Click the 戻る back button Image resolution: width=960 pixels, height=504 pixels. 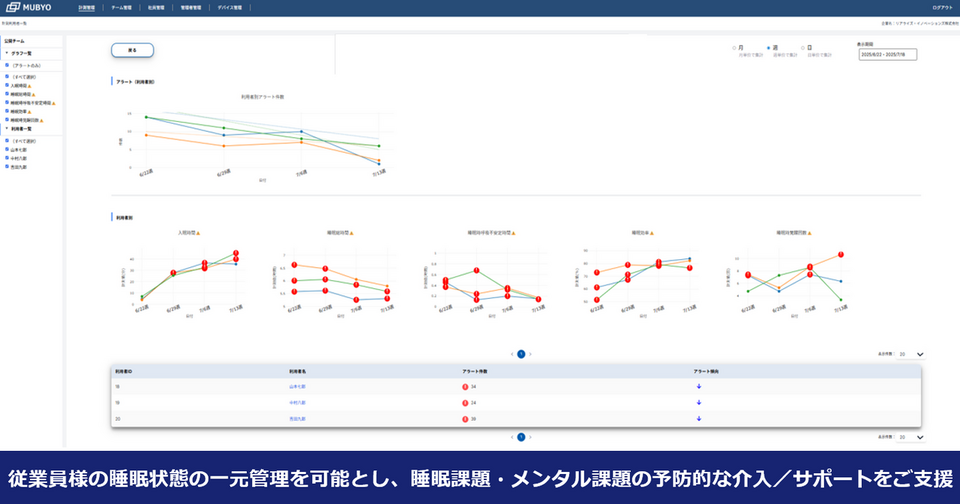132,49
